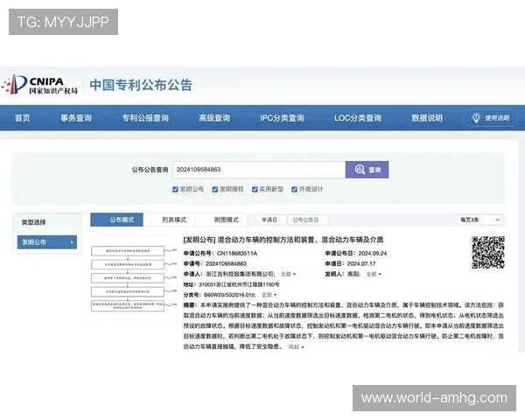Click the magnifier icon in query button
525x420 pixels.
click(x=360, y=170)
